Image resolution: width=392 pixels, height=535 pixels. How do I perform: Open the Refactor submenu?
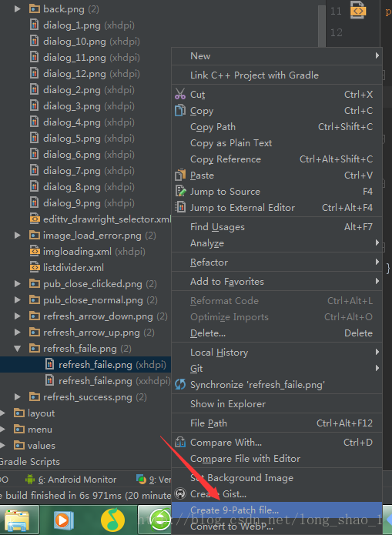[276, 262]
